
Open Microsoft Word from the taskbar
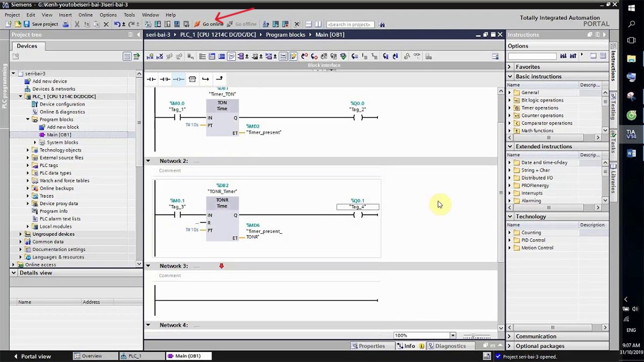pos(631,153)
